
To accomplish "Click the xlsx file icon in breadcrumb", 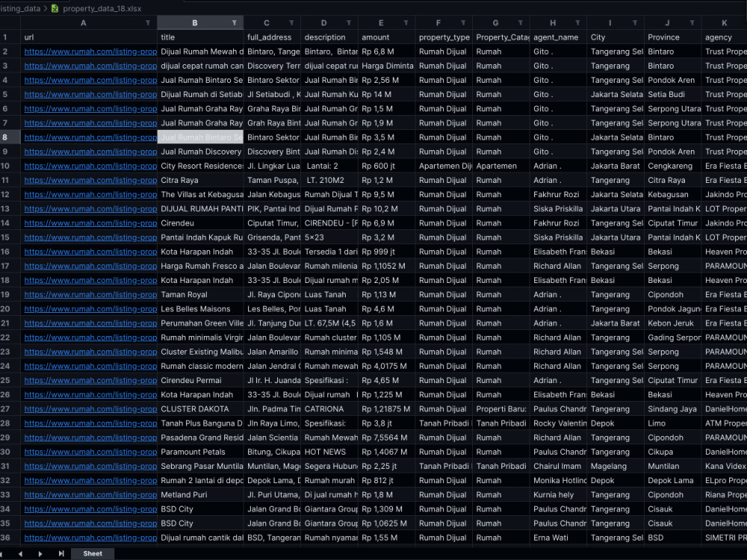I will click(55, 8).
